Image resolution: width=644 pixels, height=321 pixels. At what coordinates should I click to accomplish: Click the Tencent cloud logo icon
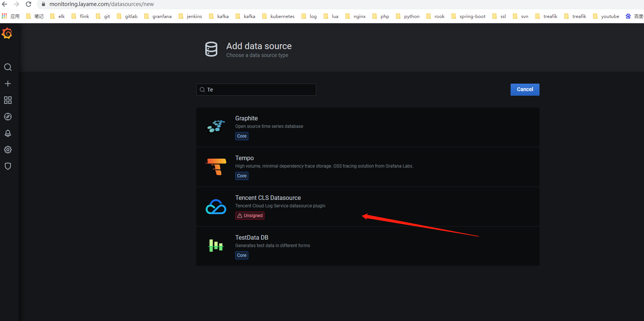216,207
